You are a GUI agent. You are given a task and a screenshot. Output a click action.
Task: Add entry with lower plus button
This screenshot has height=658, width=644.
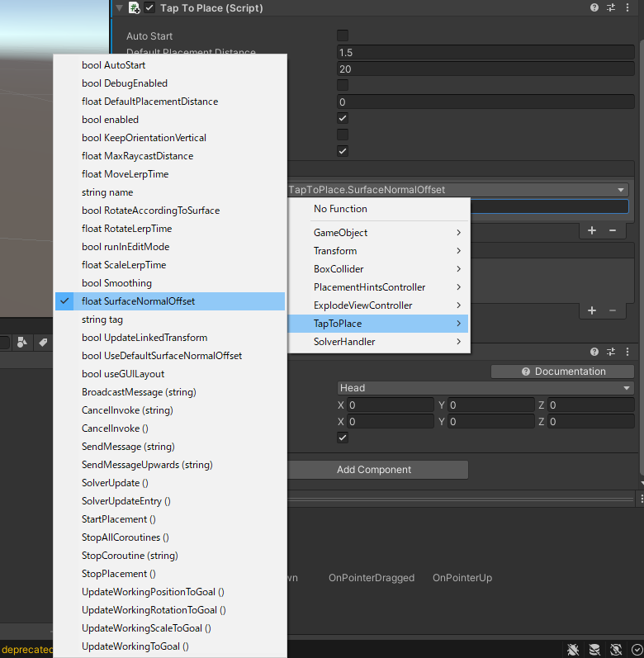(x=592, y=310)
